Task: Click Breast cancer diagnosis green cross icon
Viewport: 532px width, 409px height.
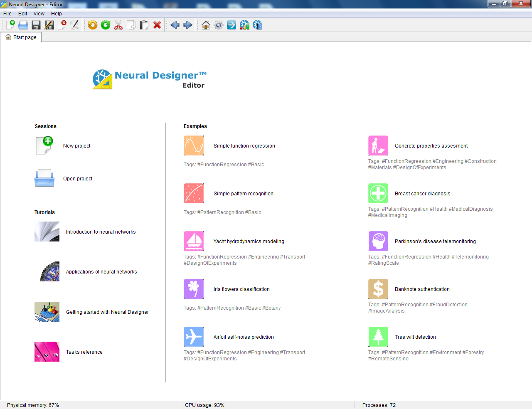Action: click(x=378, y=193)
